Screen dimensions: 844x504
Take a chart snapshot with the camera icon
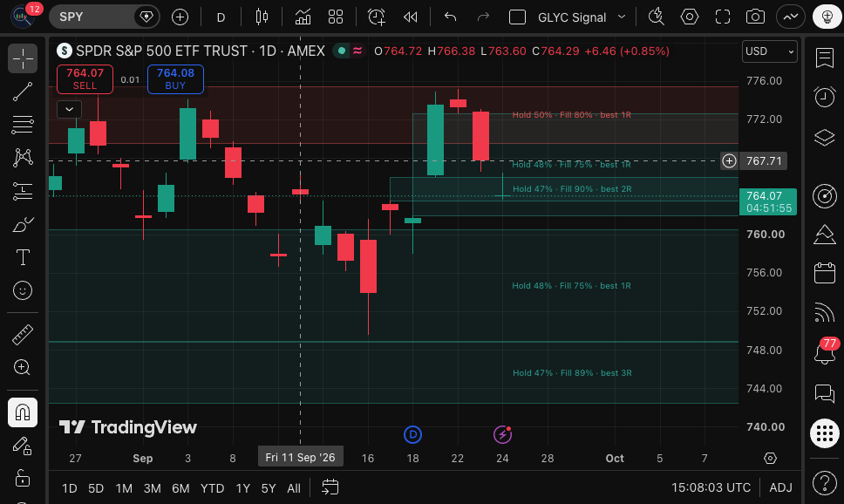pos(755,17)
